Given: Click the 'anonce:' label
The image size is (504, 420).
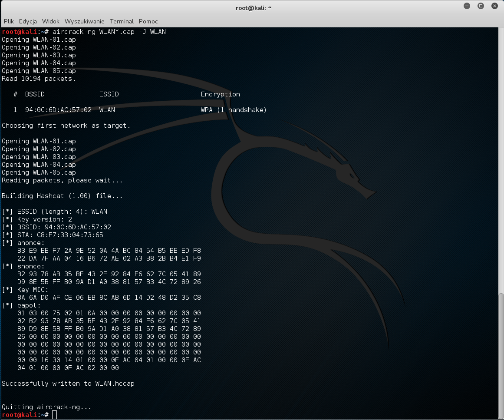Looking at the screenshot, I should (x=31, y=243).
